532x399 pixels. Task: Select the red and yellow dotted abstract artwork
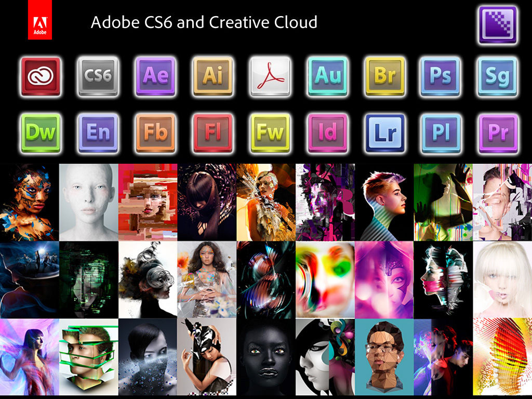click(502, 357)
